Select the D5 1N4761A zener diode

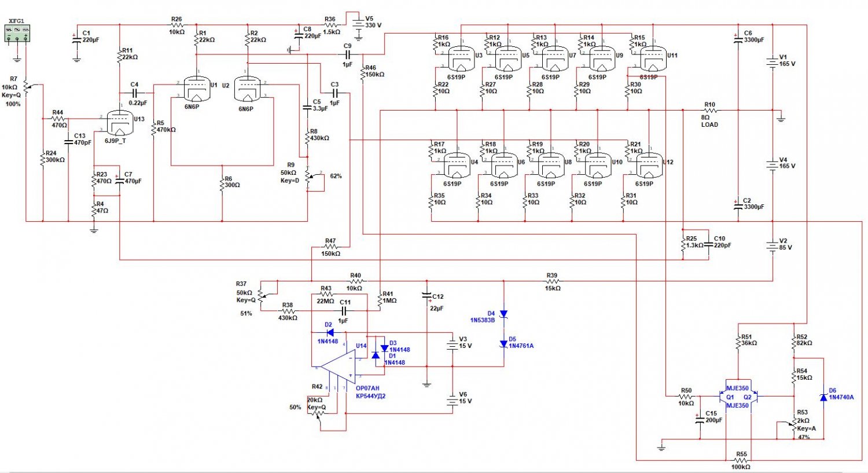tap(503, 344)
